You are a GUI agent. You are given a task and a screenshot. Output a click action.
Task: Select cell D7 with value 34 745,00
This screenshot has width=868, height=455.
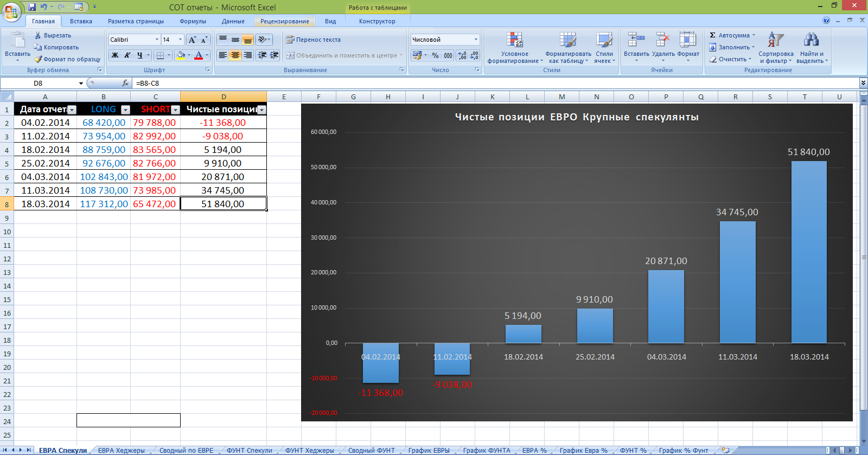(223, 190)
